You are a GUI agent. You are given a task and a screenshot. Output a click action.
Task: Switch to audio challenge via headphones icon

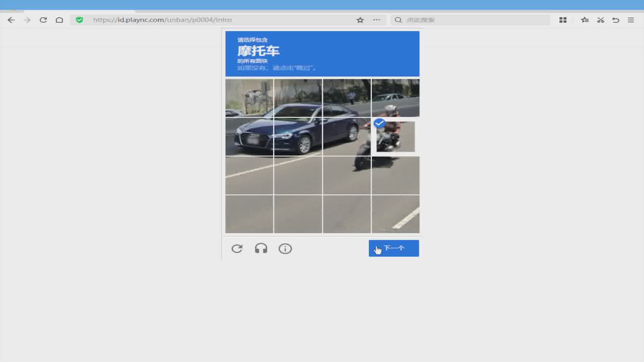coord(261,249)
